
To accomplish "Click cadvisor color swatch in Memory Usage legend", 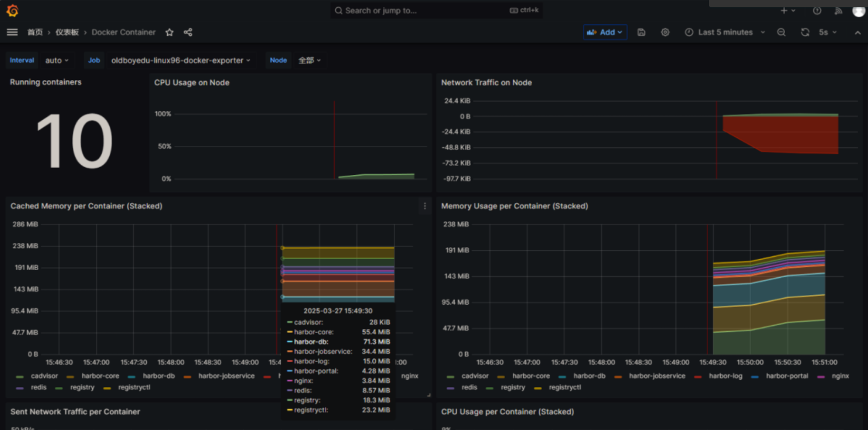I will point(450,376).
